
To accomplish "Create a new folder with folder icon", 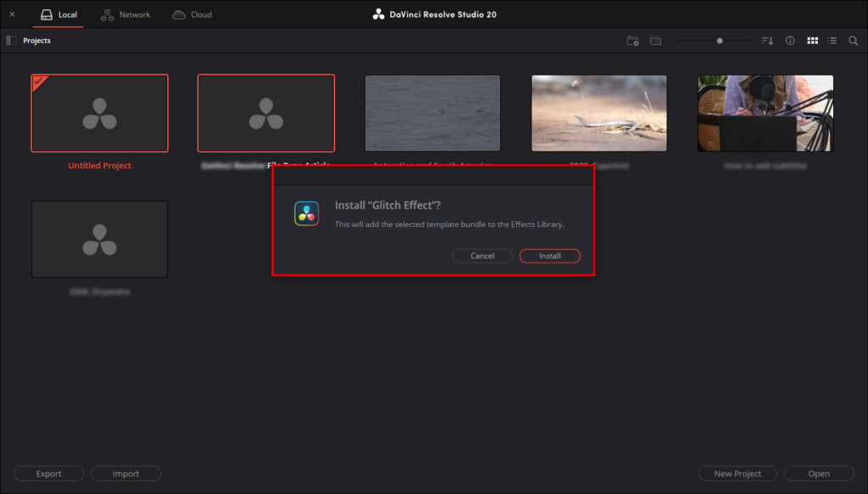I will coord(632,41).
